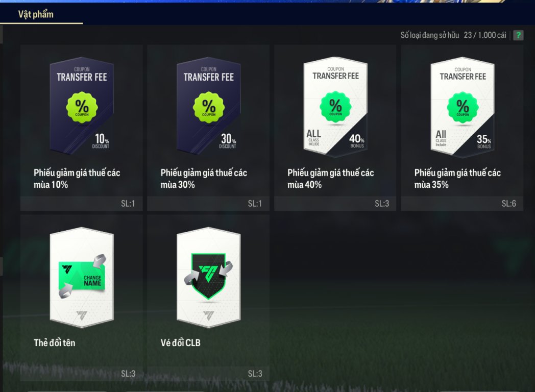This screenshot has height=392, width=535.
Task: Open the Vật phẩm tab
Action: [x=36, y=14]
